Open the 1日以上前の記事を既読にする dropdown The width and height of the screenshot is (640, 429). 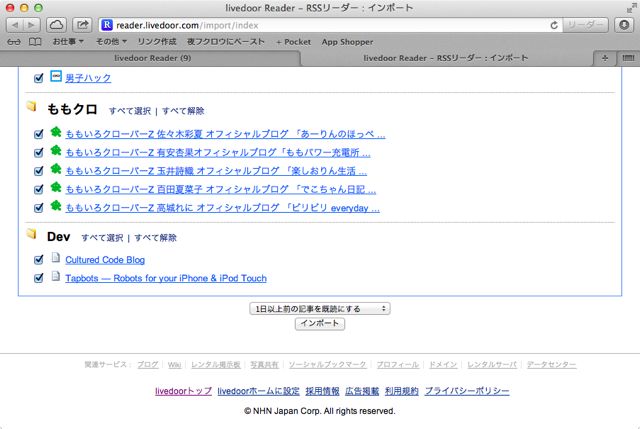click(x=320, y=309)
